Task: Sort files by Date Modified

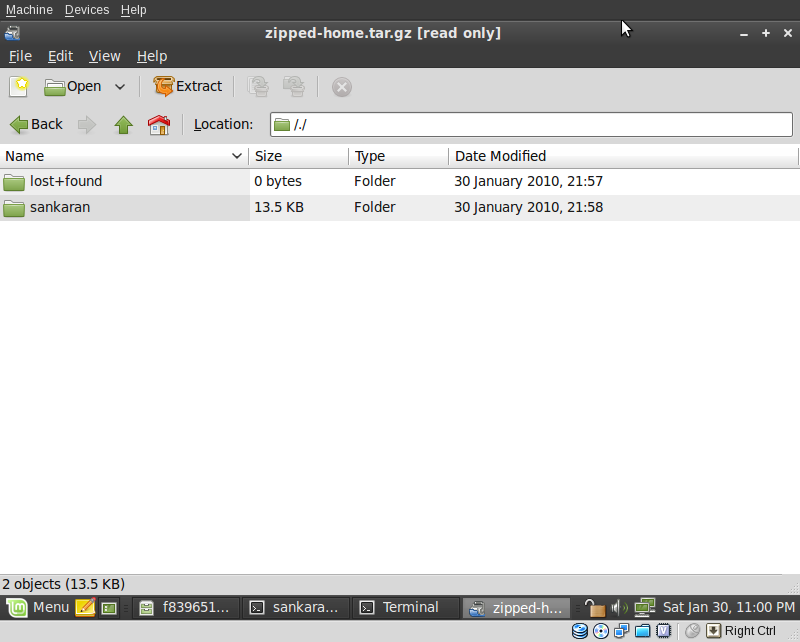Action: click(x=500, y=156)
